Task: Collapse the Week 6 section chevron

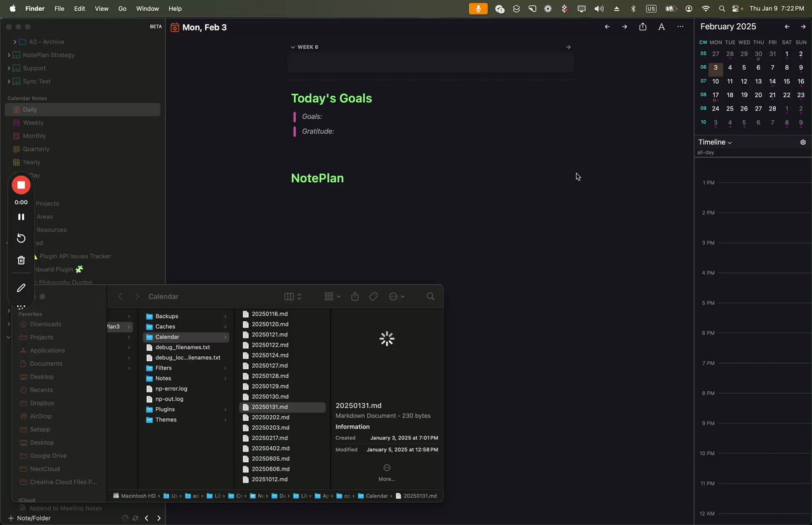Action: pyautogui.click(x=292, y=47)
